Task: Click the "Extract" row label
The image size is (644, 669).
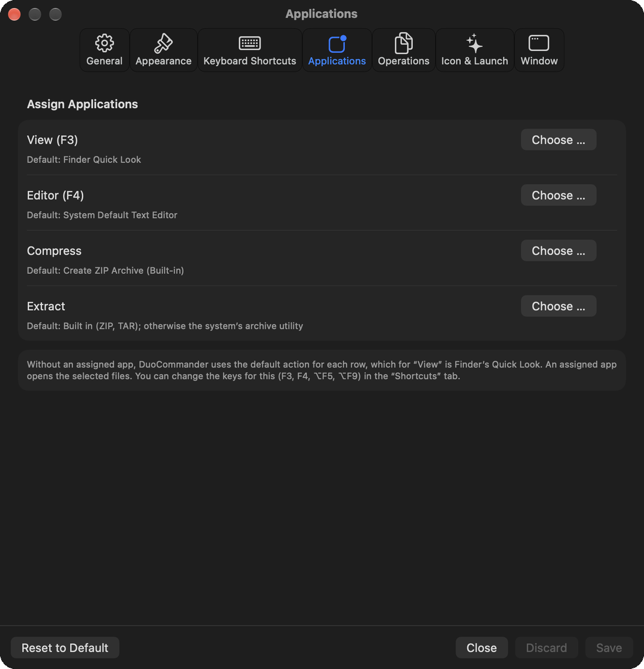Action: pyautogui.click(x=46, y=306)
